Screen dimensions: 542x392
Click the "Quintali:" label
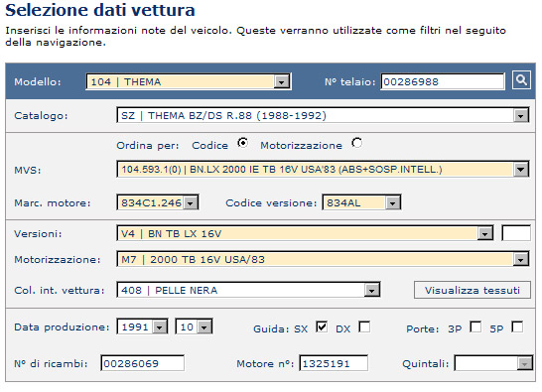(x=426, y=364)
